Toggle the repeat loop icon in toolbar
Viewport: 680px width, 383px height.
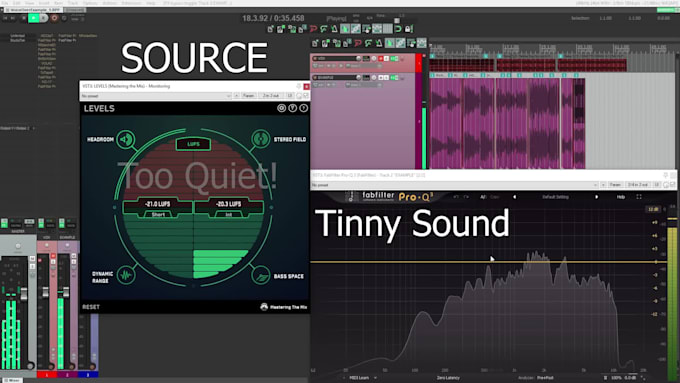point(398,29)
